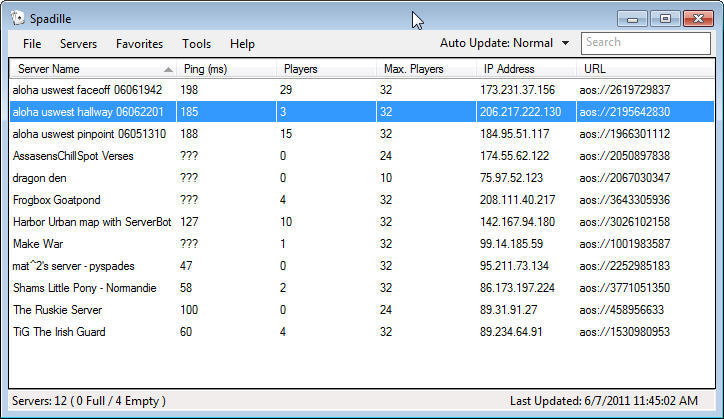This screenshot has height=419, width=724.
Task: Minimize the Spadille window
Action: point(632,19)
